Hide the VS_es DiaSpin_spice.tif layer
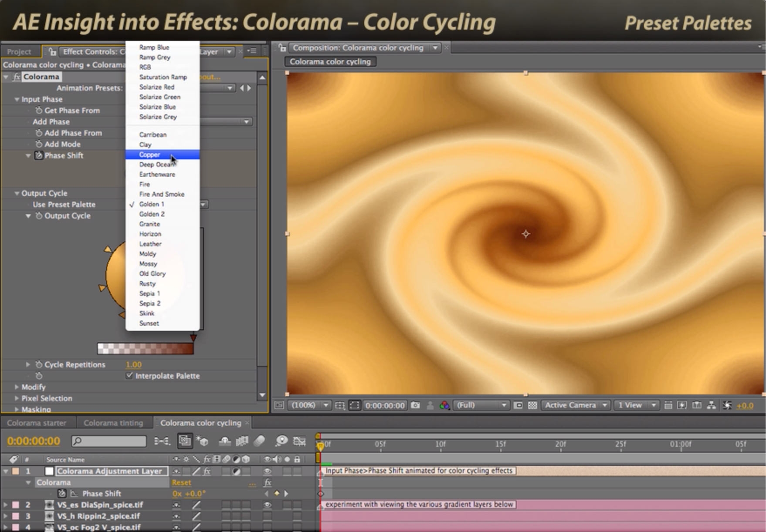The height and width of the screenshot is (532, 766). pos(267,505)
